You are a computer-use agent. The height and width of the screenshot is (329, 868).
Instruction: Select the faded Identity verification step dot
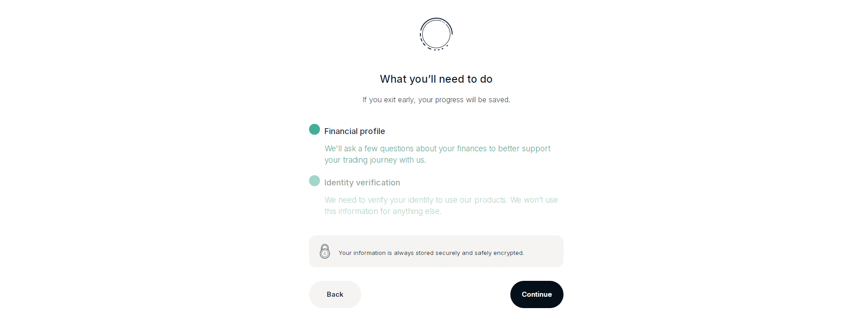point(314,181)
